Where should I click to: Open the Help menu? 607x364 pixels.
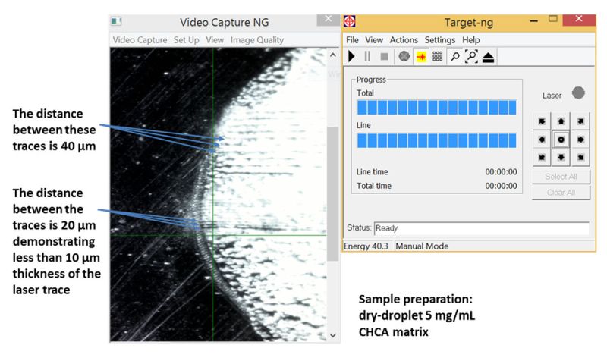click(470, 40)
